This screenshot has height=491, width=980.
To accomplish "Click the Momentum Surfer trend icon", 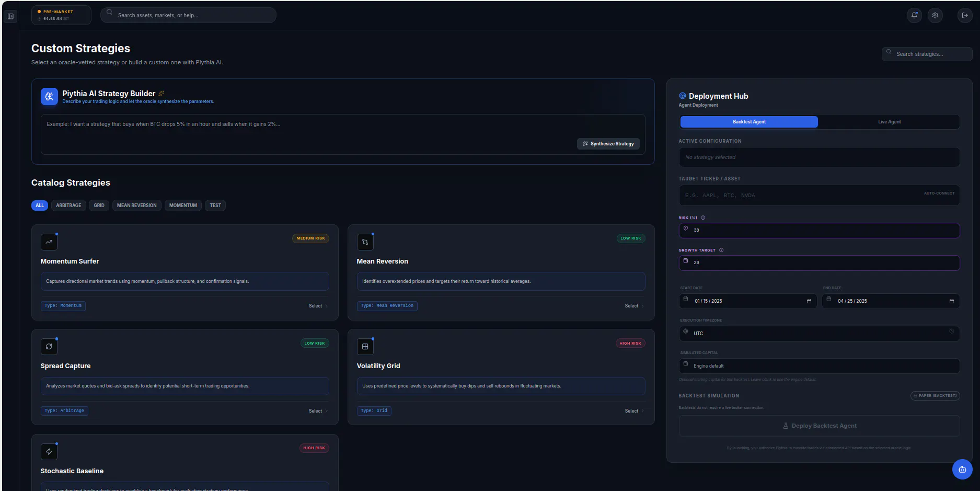I will pyautogui.click(x=49, y=242).
